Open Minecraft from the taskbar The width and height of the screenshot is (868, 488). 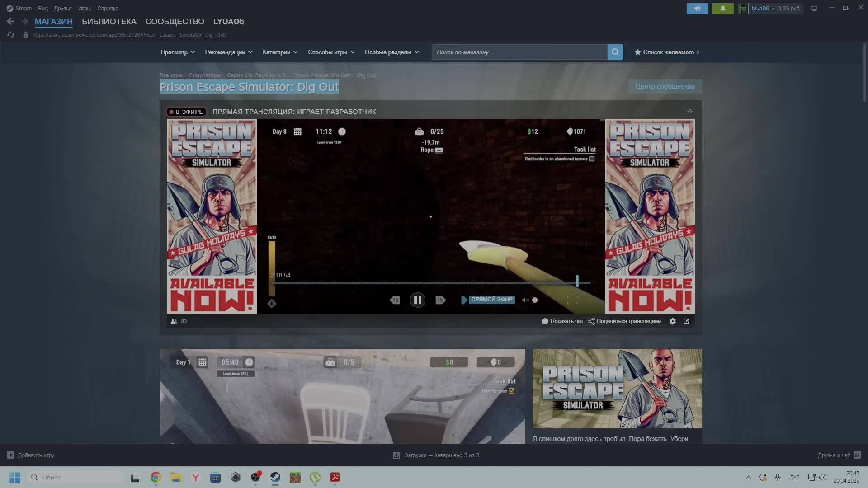click(x=295, y=478)
